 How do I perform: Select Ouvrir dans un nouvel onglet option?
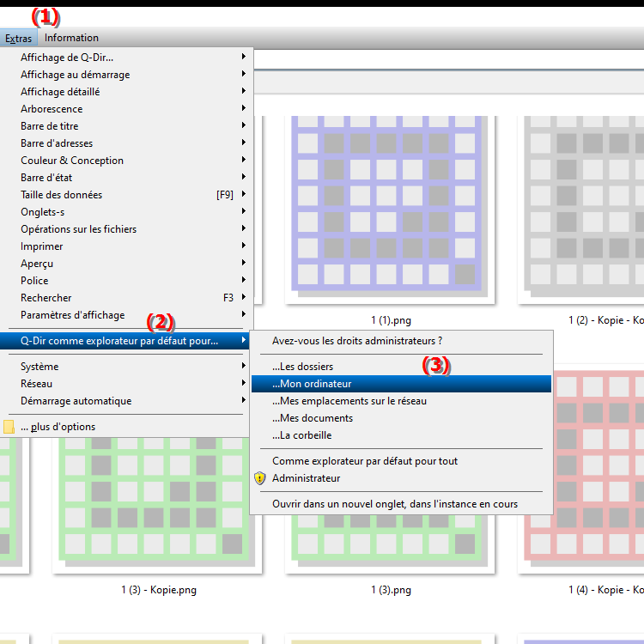[x=401, y=504]
